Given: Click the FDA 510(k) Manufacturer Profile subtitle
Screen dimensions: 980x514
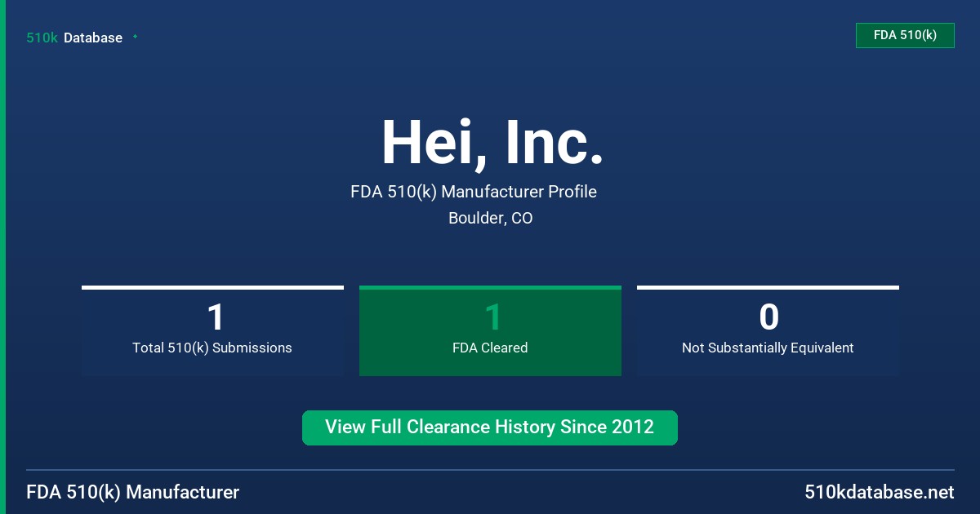Looking at the screenshot, I should [474, 193].
